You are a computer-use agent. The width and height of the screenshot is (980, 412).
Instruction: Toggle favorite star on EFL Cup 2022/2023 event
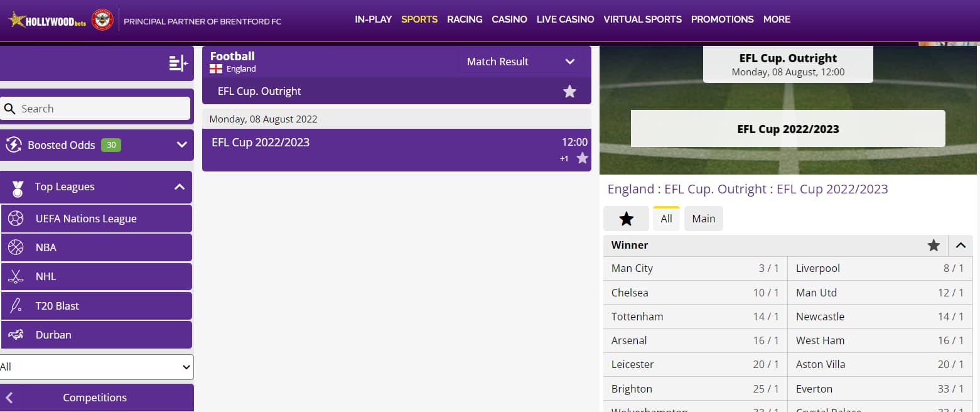(x=583, y=158)
